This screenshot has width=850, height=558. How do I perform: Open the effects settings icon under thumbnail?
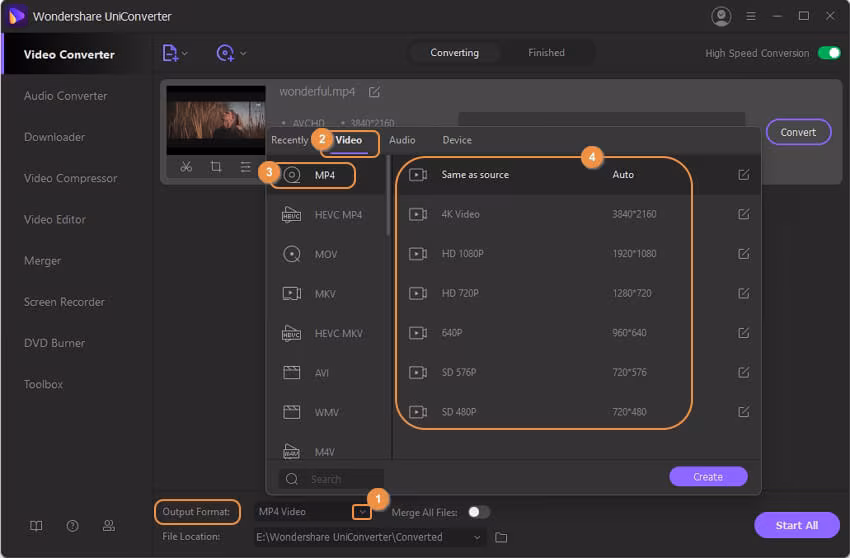(x=245, y=166)
